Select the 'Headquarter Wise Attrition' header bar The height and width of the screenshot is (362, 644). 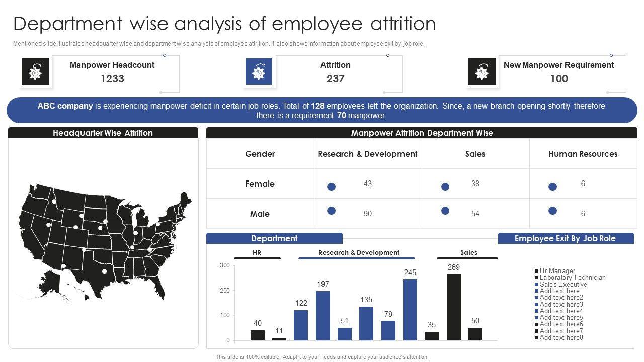click(x=103, y=133)
